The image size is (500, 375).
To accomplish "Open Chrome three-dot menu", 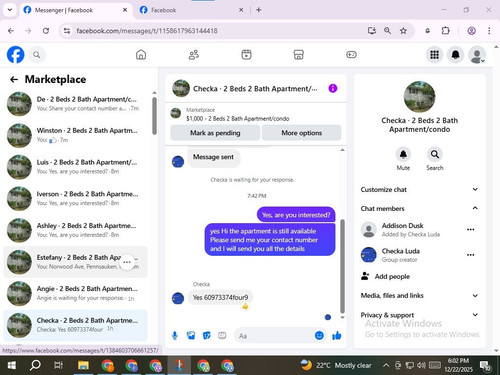I will click(489, 31).
